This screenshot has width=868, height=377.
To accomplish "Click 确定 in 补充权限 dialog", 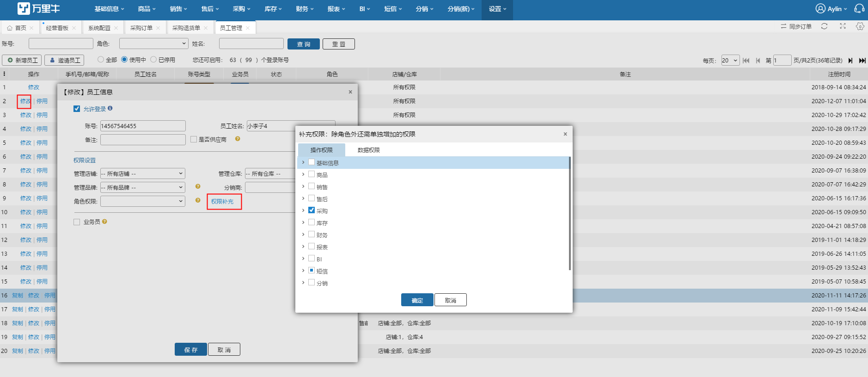I will pos(417,300).
